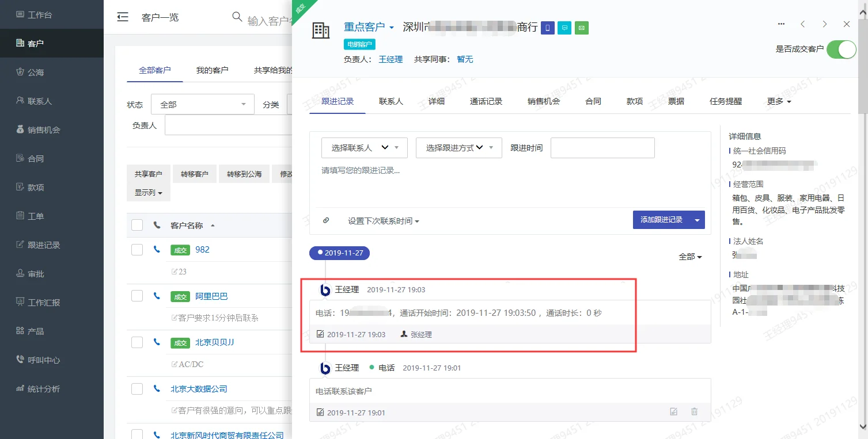Go to previous customer with left arrow
868x439 pixels.
click(803, 24)
